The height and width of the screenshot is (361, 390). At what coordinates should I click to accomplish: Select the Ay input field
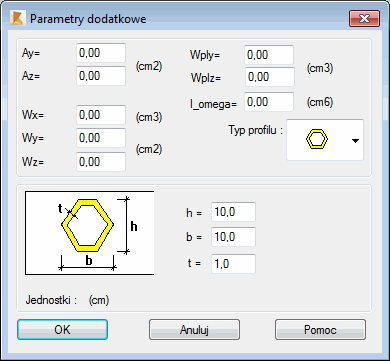click(x=101, y=53)
